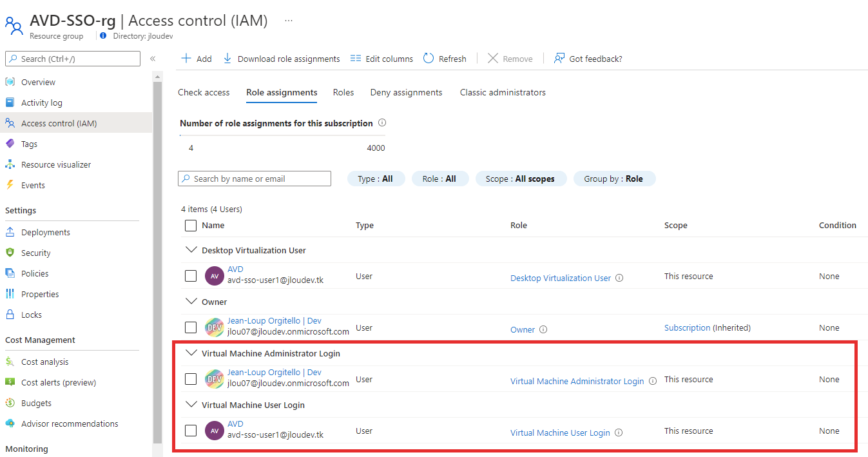Open the Subscription scope link
The image size is (868, 457).
(687, 327)
